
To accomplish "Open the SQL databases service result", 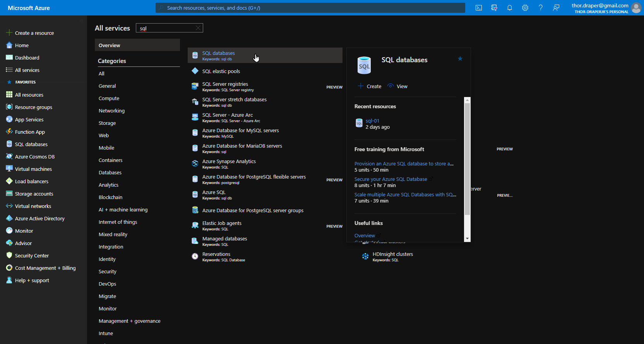I will (x=265, y=55).
